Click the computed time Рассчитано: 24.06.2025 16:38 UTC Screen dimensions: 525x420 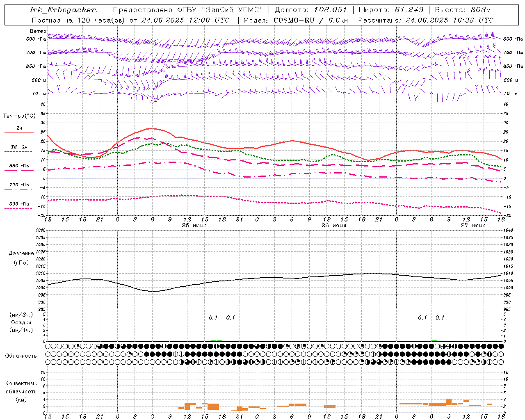(426, 20)
